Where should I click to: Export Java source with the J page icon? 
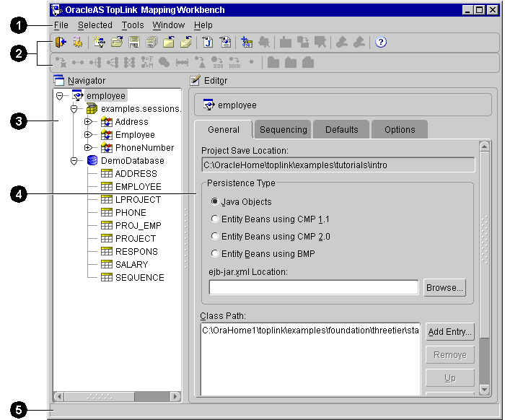[x=208, y=42]
